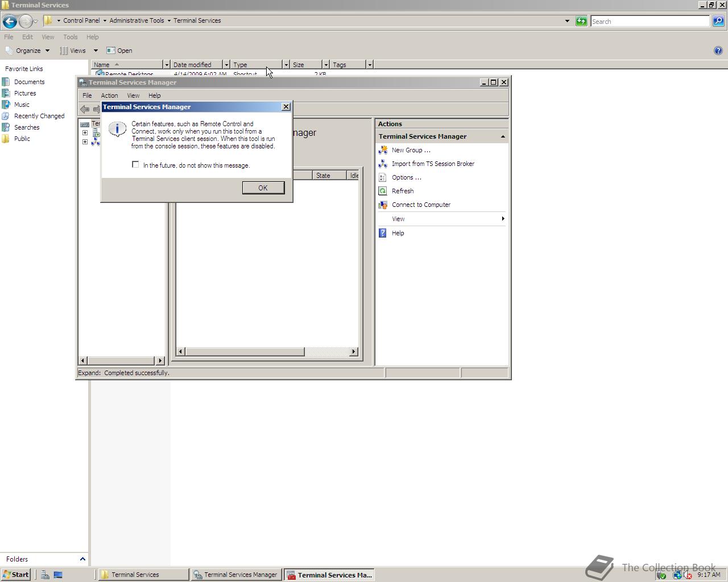Open the Tags column dropdown arrow

(x=369, y=65)
